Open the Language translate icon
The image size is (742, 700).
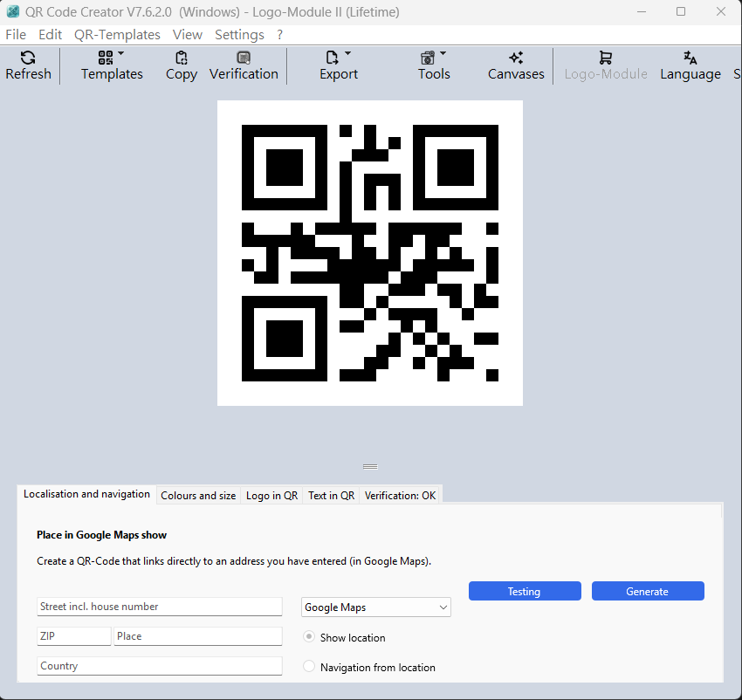click(690, 58)
